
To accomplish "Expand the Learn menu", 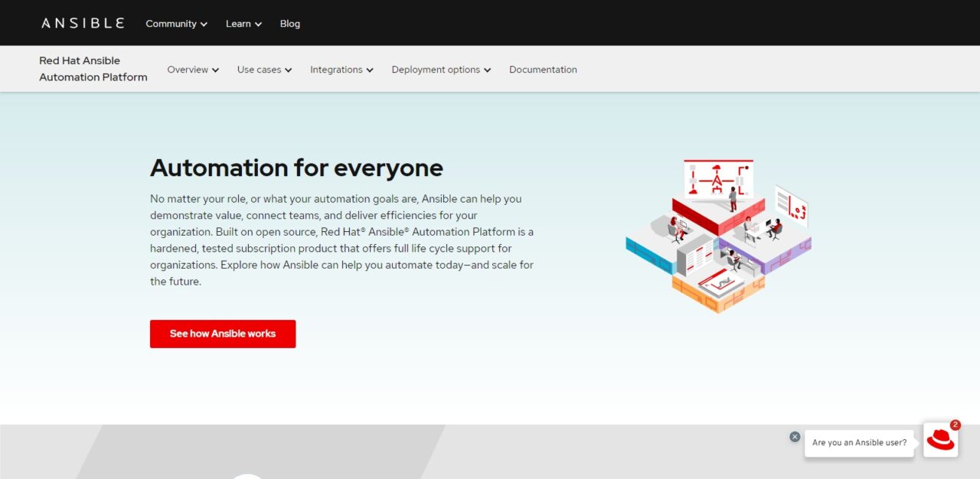I will 244,24.
